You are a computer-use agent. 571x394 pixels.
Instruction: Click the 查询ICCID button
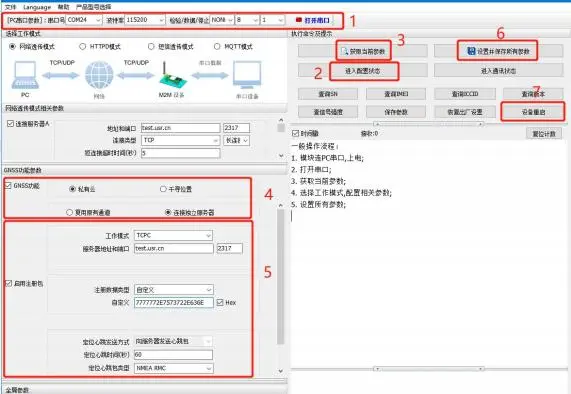pos(465,94)
